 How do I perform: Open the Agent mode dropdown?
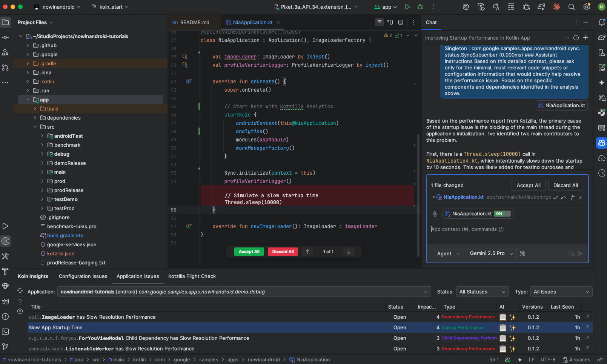click(448, 253)
